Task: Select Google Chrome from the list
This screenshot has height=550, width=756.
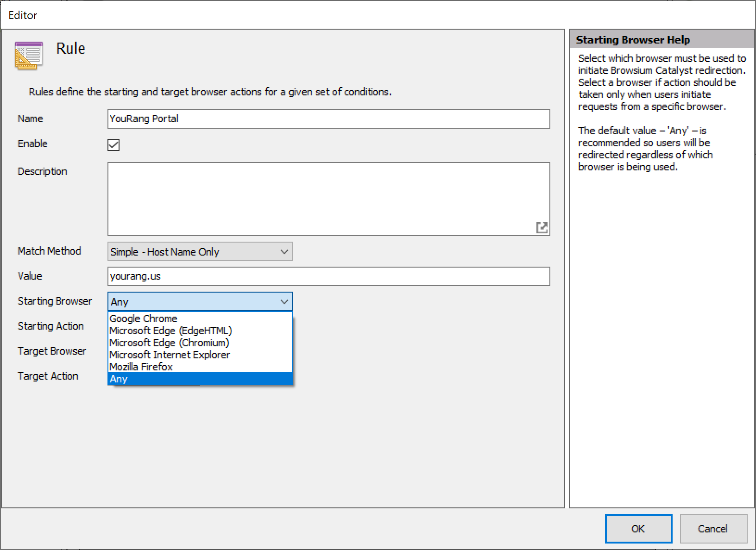Action: click(x=144, y=319)
